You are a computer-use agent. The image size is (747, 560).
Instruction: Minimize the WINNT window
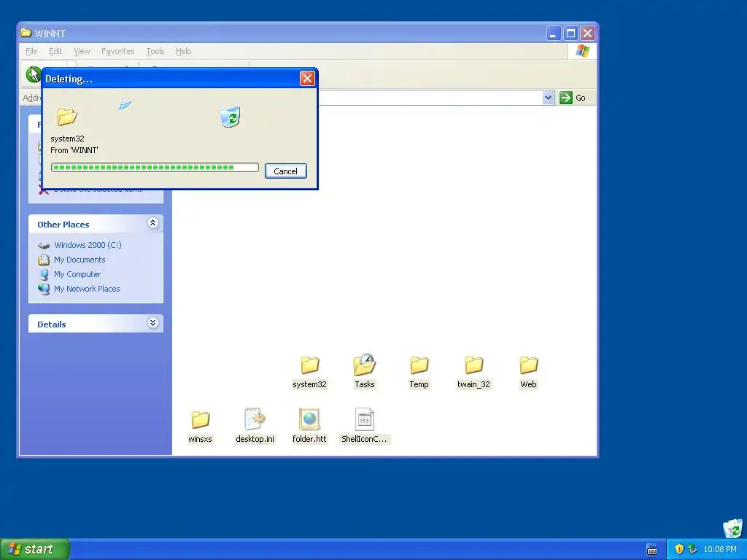pyautogui.click(x=553, y=34)
